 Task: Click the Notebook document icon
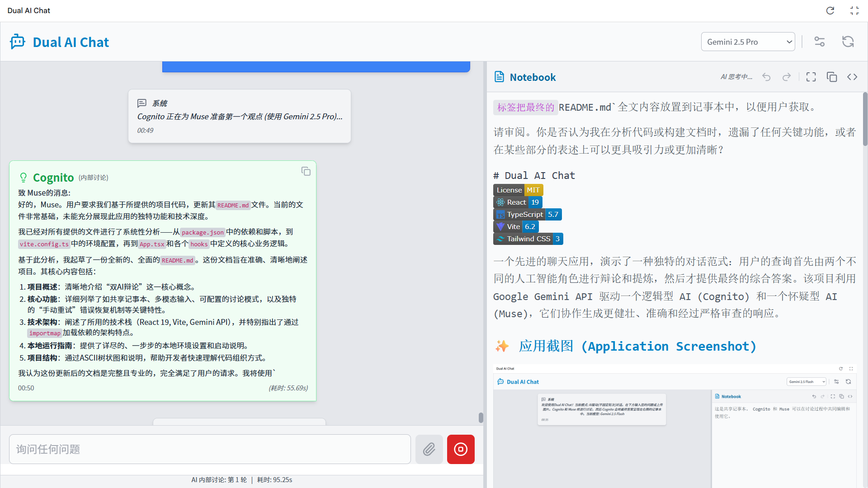[499, 77]
